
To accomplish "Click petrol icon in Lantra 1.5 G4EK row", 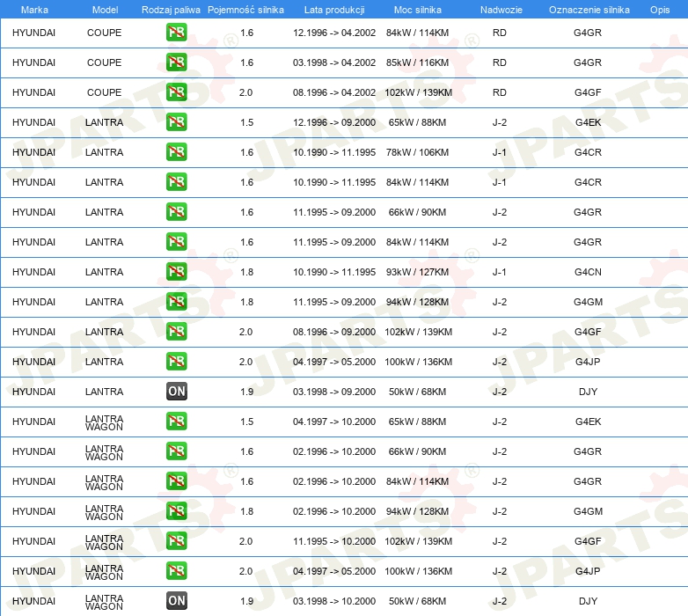I will 176,122.
